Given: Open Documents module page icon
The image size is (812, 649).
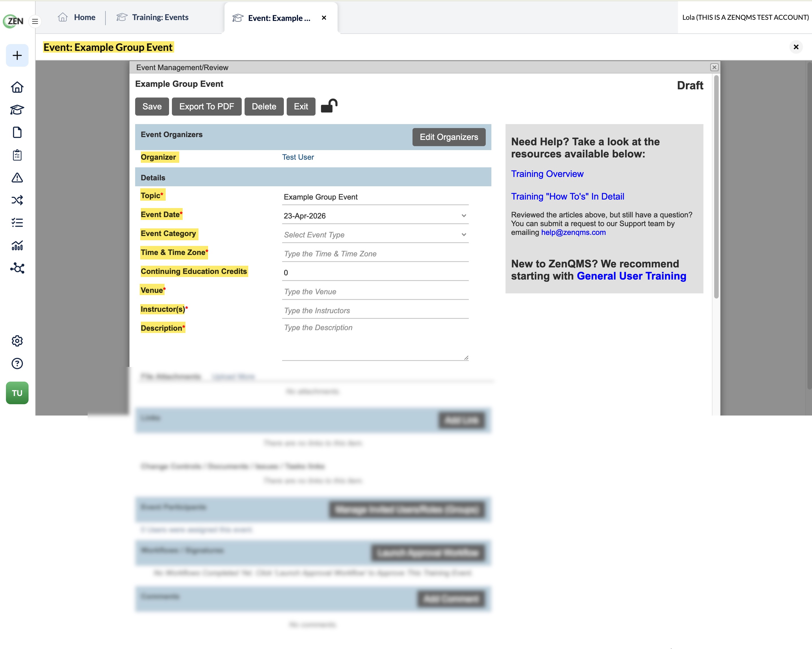Looking at the screenshot, I should click(17, 133).
